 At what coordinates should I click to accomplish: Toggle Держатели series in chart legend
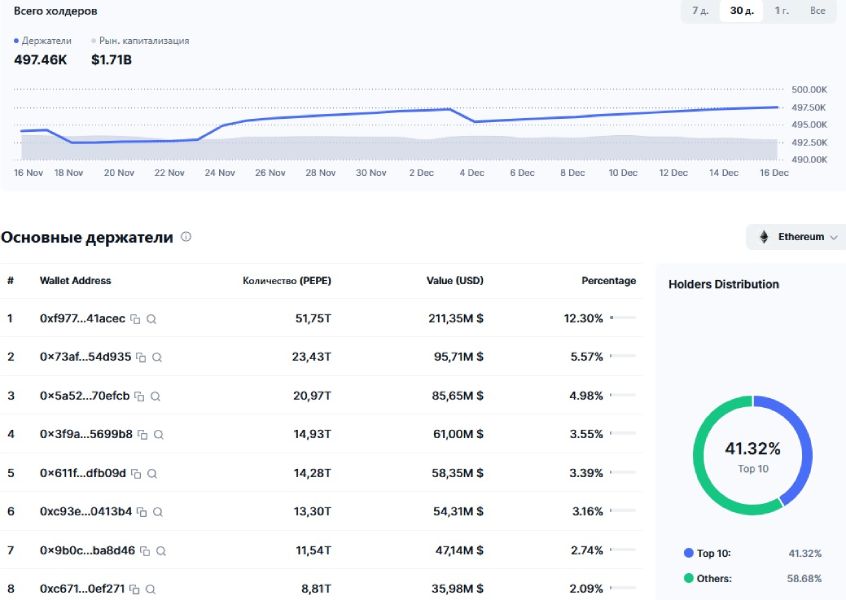point(43,41)
